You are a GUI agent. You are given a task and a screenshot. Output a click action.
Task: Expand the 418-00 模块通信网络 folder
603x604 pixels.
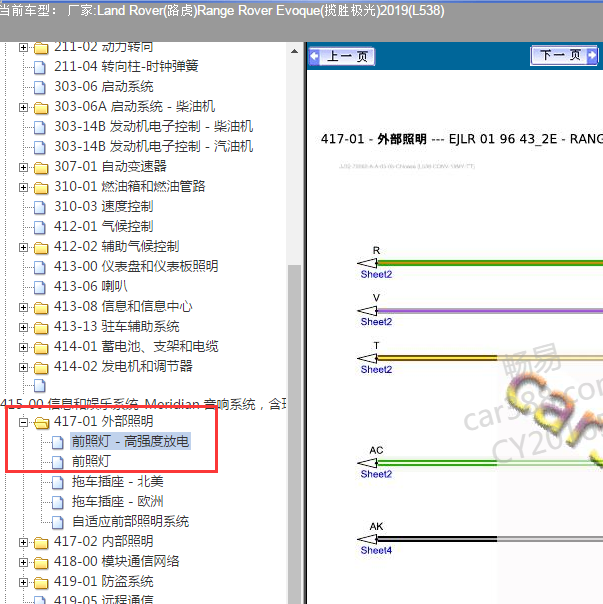point(23,562)
